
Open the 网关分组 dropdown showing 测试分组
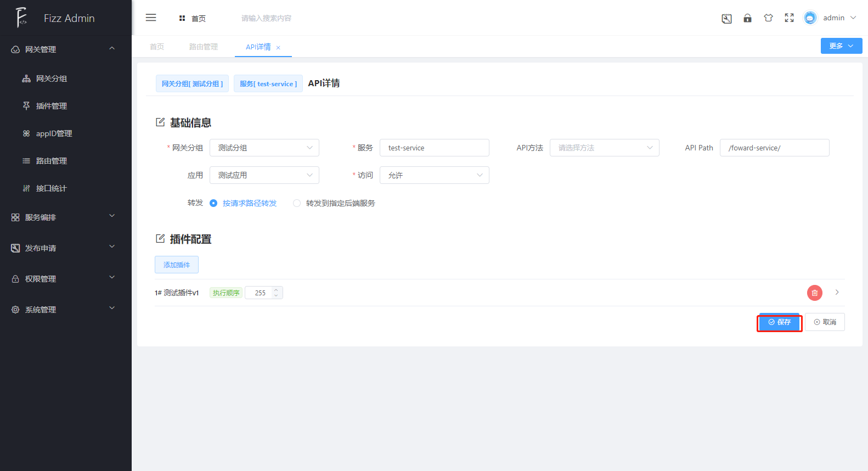point(264,148)
